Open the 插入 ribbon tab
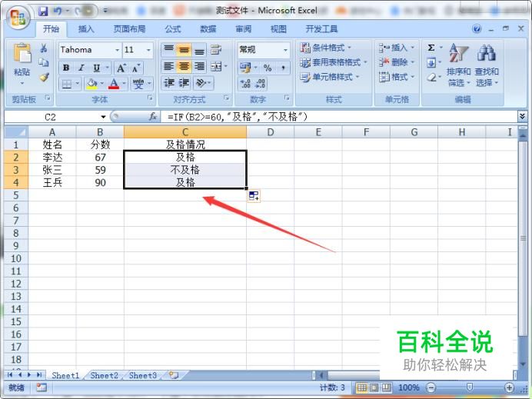 point(86,29)
